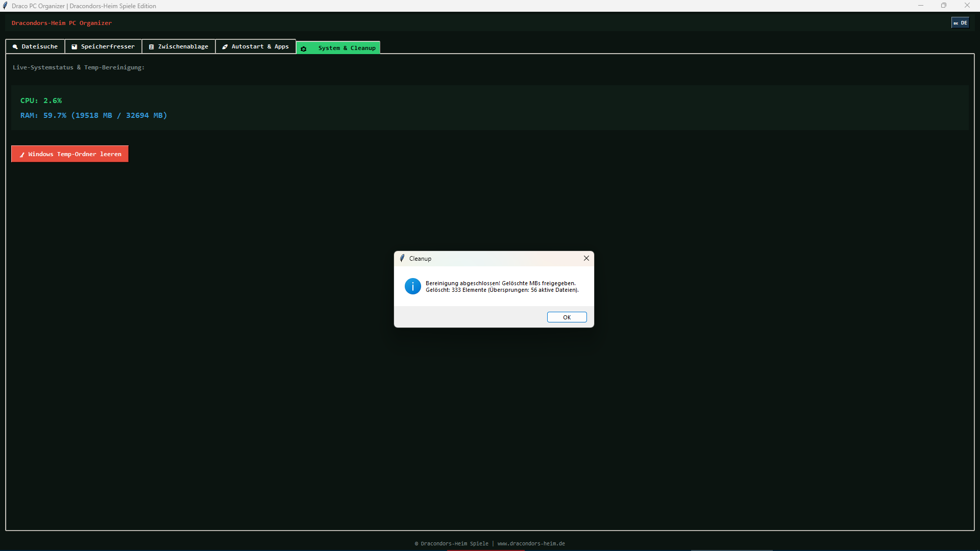The image size is (980, 551).
Task: Switch to the Speicherfresser tab
Action: tap(103, 46)
